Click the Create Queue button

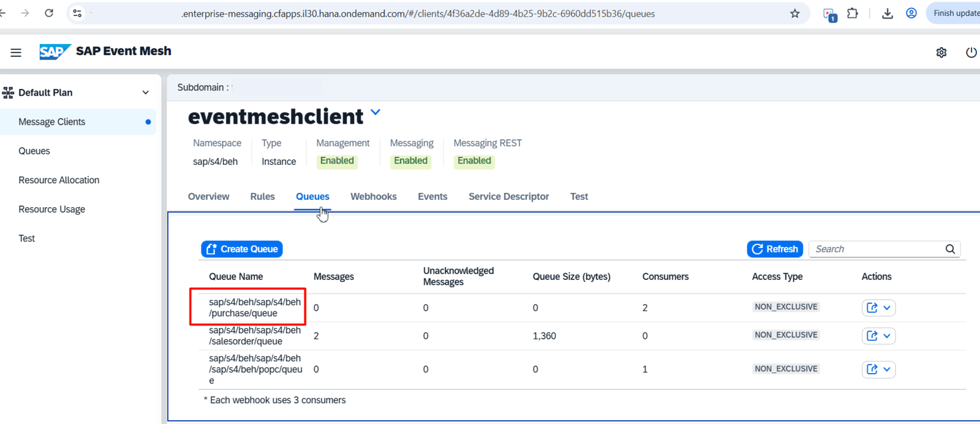[242, 249]
